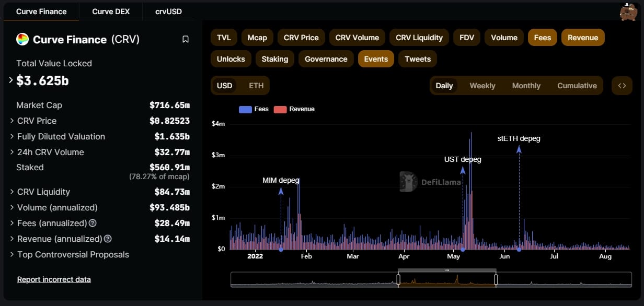Open the embed chart code view
The width and height of the screenshot is (644, 306).
tap(622, 85)
